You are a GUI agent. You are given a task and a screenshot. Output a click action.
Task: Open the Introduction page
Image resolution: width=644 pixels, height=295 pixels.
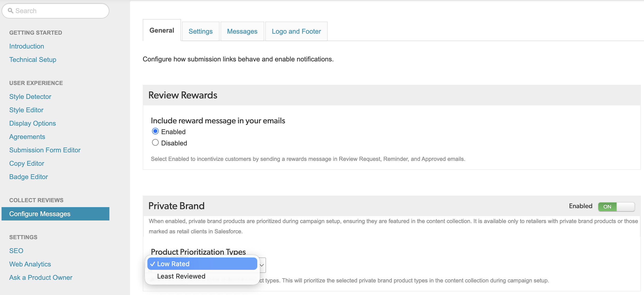pyautogui.click(x=27, y=46)
